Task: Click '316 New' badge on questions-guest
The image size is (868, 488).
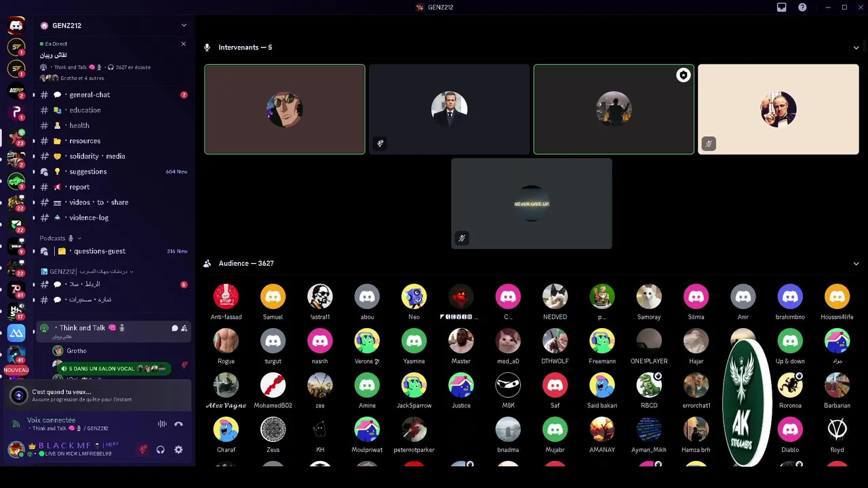Action: 176,251
